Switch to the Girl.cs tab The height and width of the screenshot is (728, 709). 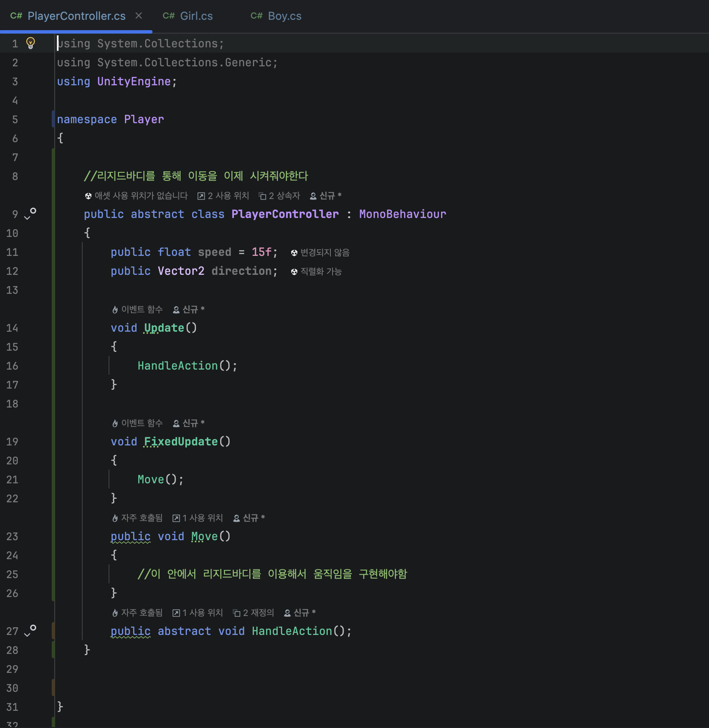coord(187,16)
